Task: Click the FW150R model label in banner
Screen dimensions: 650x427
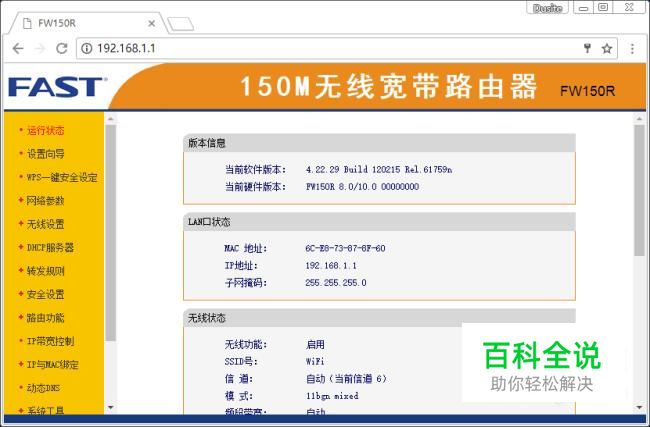Action: coord(587,91)
